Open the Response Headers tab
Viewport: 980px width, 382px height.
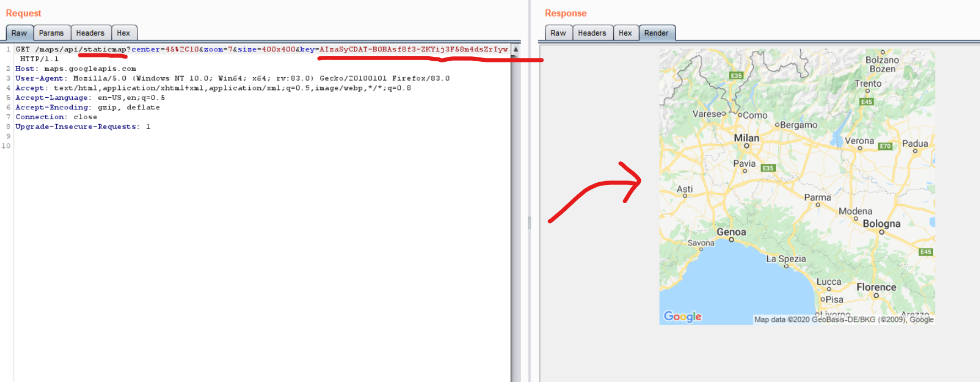(592, 33)
